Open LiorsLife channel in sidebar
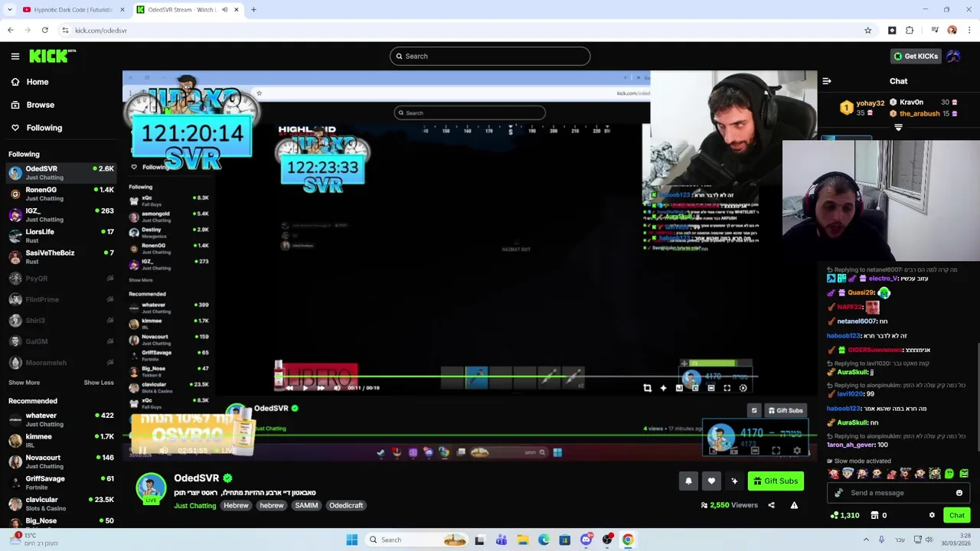The width and height of the screenshot is (980, 551). pyautogui.click(x=61, y=236)
